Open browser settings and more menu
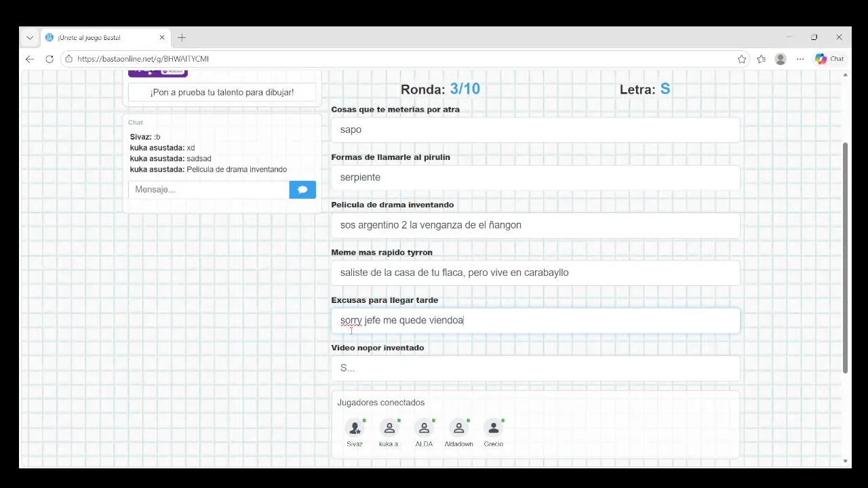The image size is (868, 488). click(x=800, y=59)
